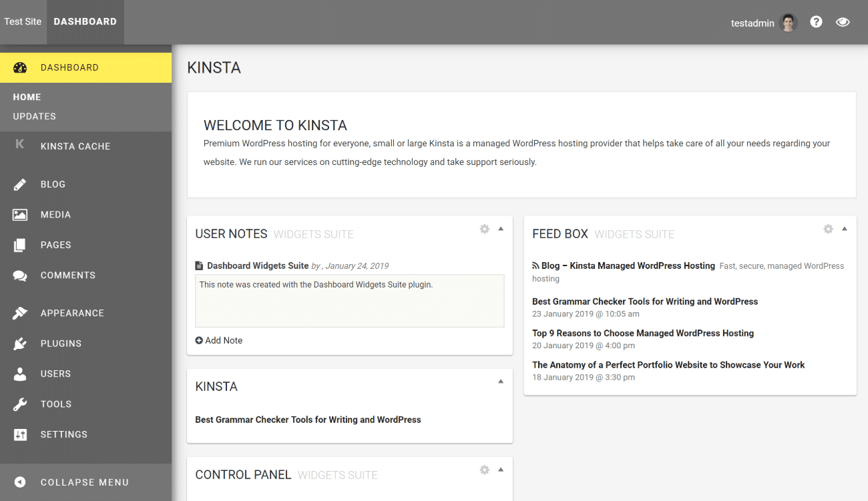The height and width of the screenshot is (501, 868).
Task: Click the Help question mark icon
Action: 816,21
